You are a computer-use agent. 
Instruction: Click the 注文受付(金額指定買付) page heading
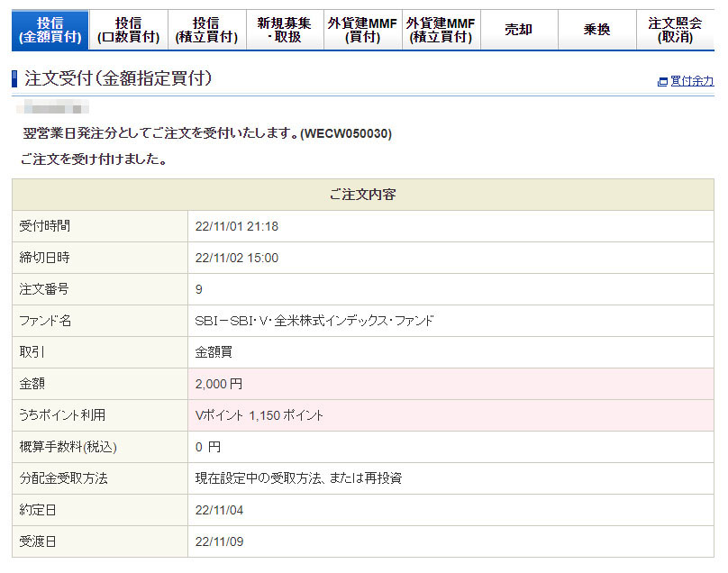[x=118, y=79]
